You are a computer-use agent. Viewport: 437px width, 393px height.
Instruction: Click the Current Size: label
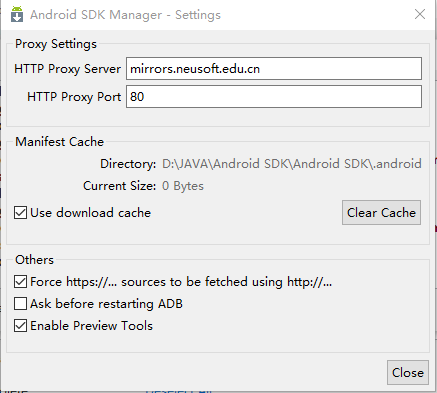click(x=119, y=186)
